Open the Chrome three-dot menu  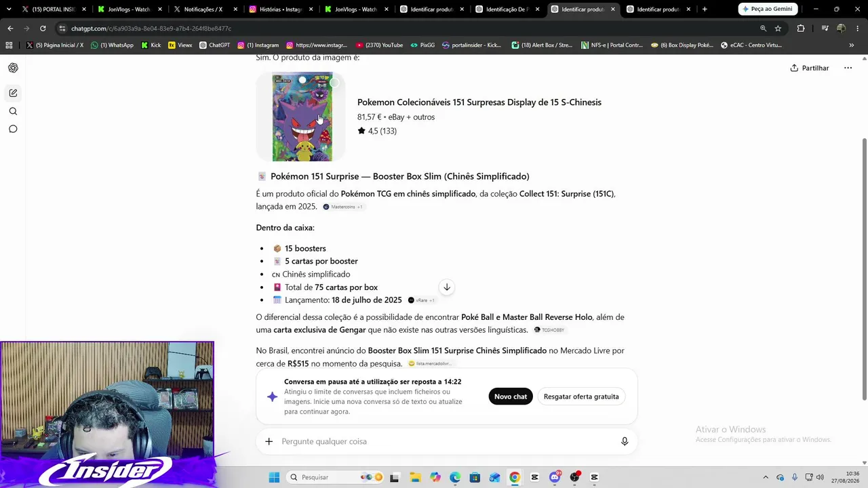coord(857,28)
